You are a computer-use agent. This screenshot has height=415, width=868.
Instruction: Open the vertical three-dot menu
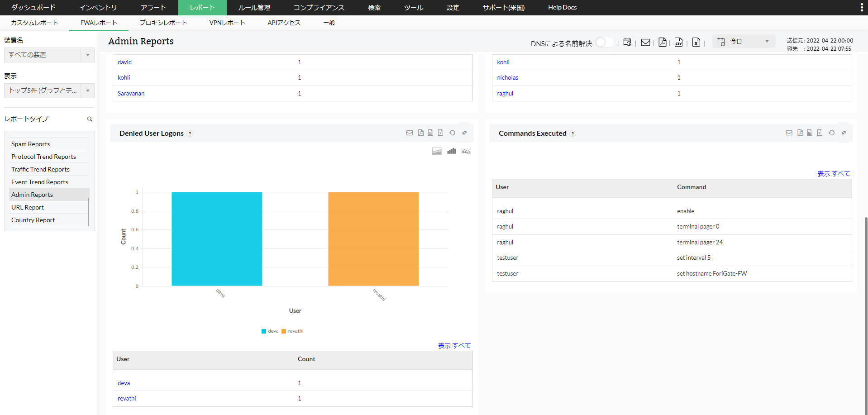[861, 7]
